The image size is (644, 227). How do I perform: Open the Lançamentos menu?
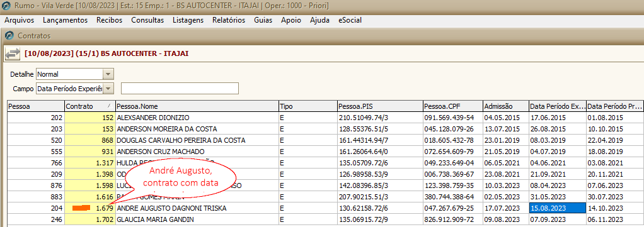click(66, 20)
